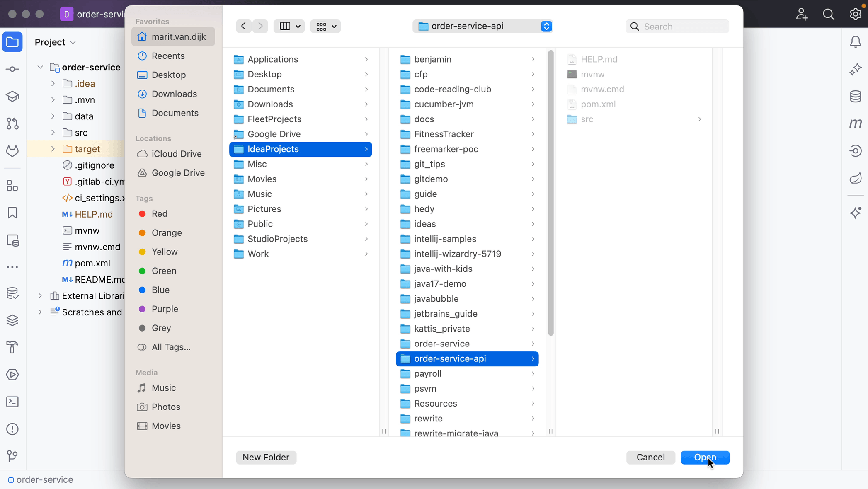Open IDE notifications via bell icon
This screenshot has height=489, width=868.
pos(855,41)
